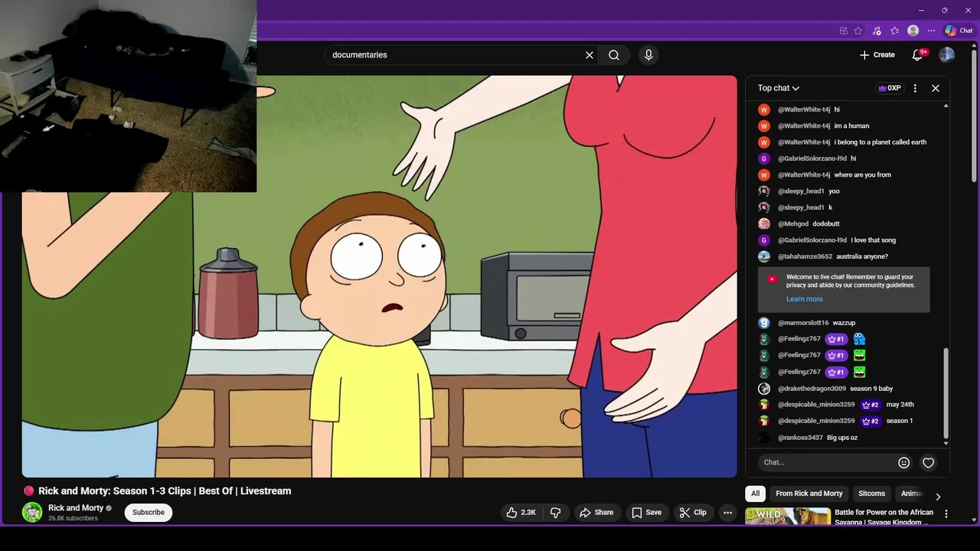The height and width of the screenshot is (551, 980).
Task: Open Battle for Power video title
Action: [x=884, y=517]
